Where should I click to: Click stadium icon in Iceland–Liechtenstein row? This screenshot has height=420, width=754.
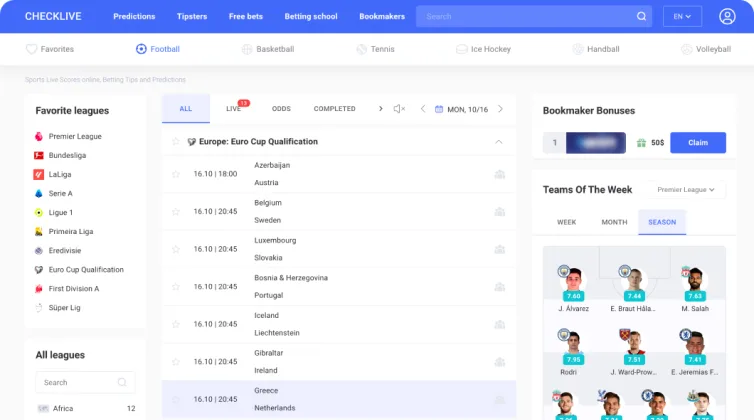500,324
